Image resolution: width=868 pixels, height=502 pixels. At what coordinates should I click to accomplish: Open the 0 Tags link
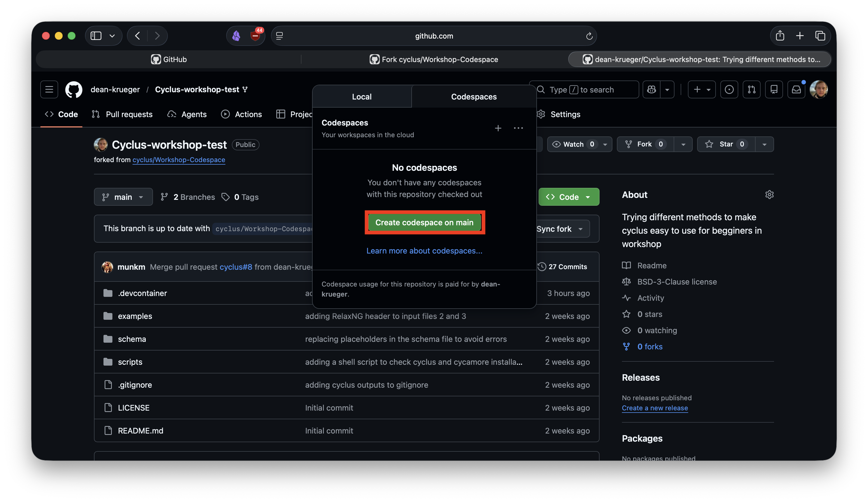point(240,197)
